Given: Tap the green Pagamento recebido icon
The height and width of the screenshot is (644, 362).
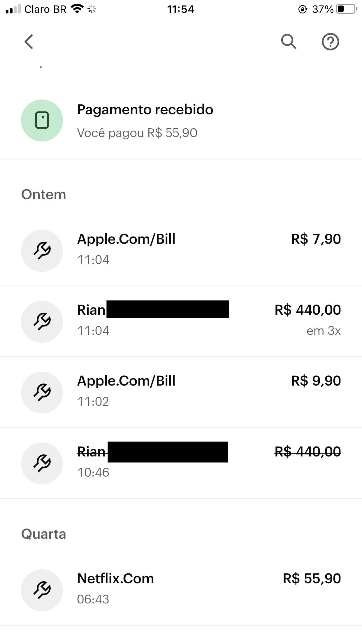Looking at the screenshot, I should 42,120.
